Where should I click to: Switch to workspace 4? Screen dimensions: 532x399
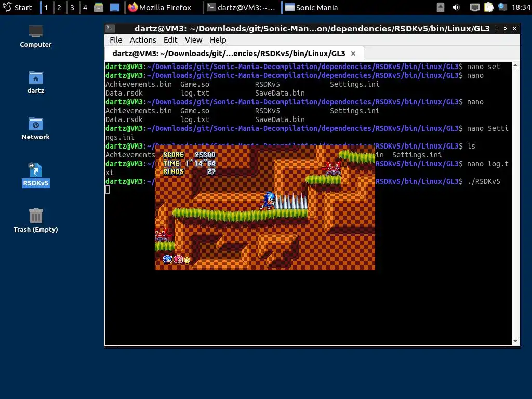85,7
